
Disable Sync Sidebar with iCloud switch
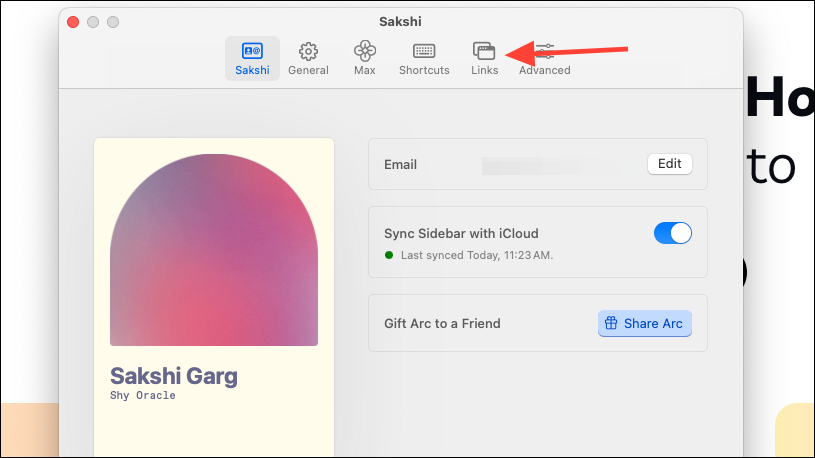673,233
